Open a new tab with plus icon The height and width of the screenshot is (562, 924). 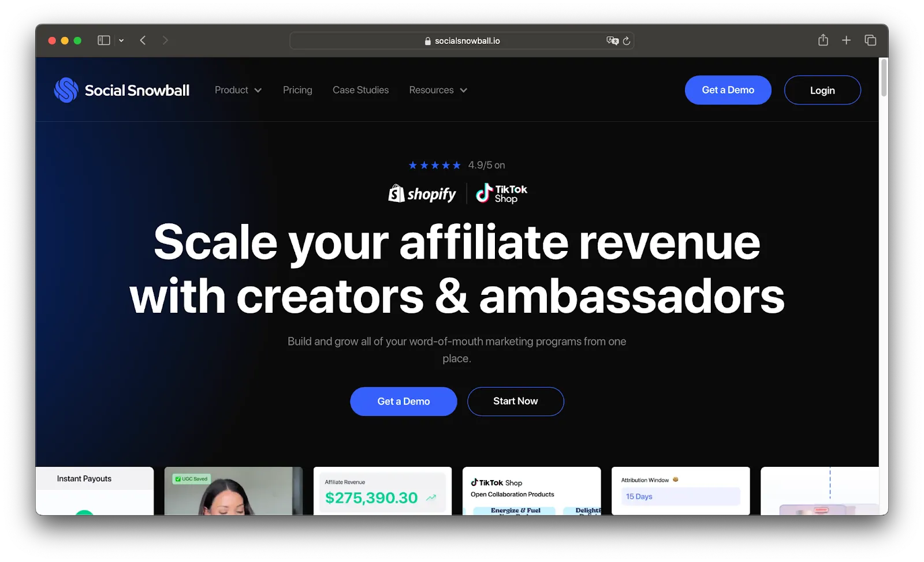click(x=846, y=40)
